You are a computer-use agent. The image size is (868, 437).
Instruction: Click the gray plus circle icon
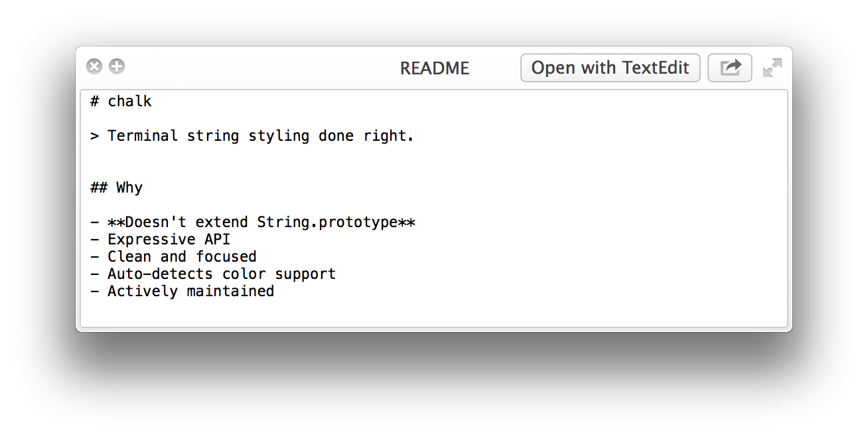[x=117, y=66]
